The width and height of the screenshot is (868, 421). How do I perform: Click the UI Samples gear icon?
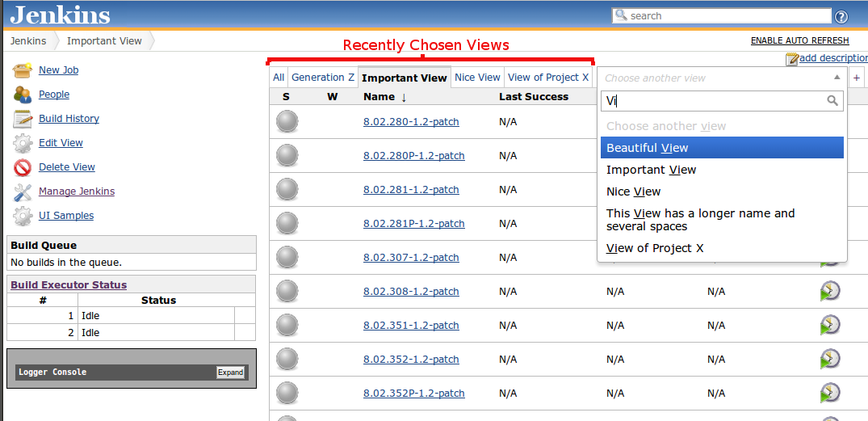point(23,216)
